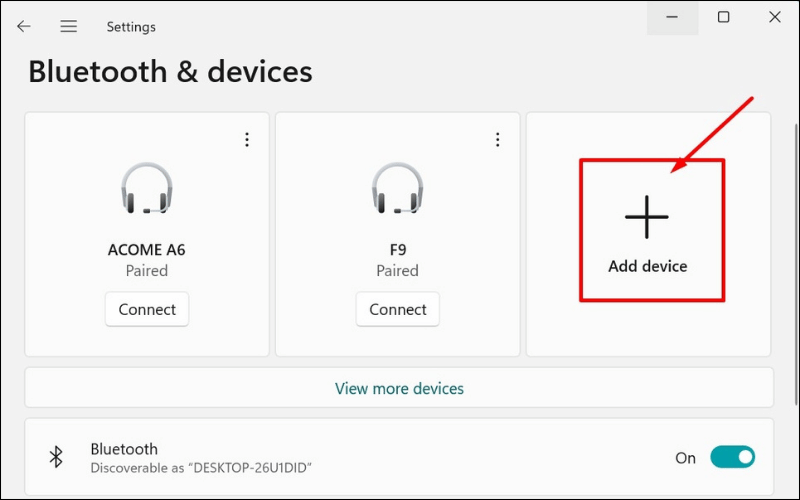Open more options for F9 device
This screenshot has height=500, width=800.
(497, 140)
